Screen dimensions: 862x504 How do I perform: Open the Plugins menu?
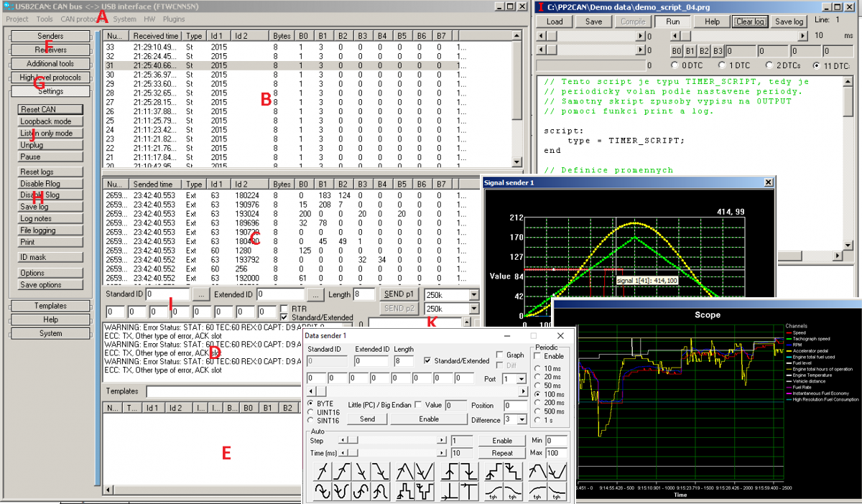click(174, 19)
